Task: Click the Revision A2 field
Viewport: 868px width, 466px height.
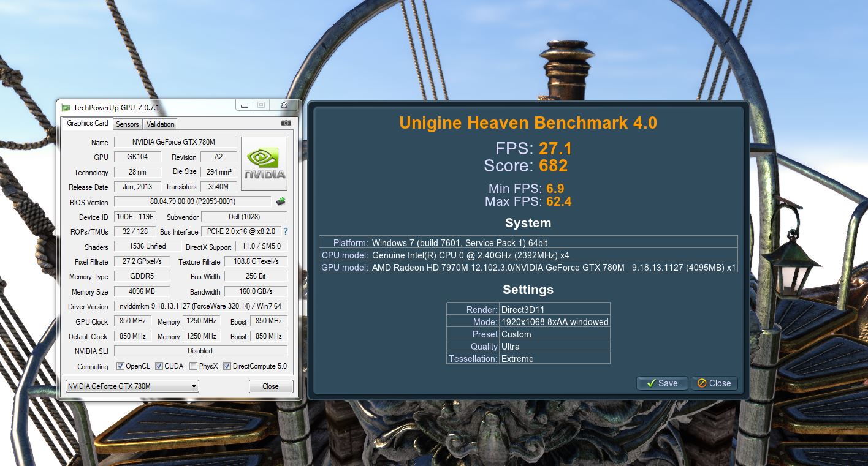Action: pos(218,157)
